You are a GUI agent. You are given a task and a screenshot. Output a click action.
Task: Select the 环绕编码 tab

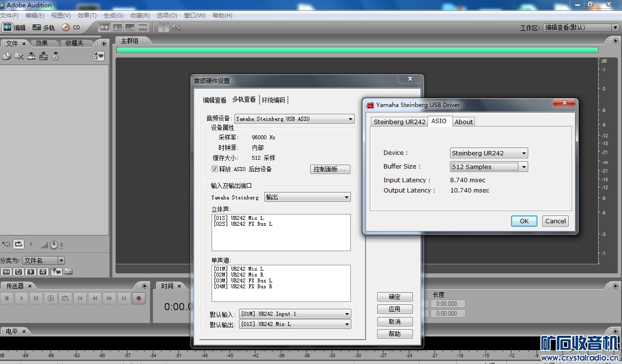point(274,100)
